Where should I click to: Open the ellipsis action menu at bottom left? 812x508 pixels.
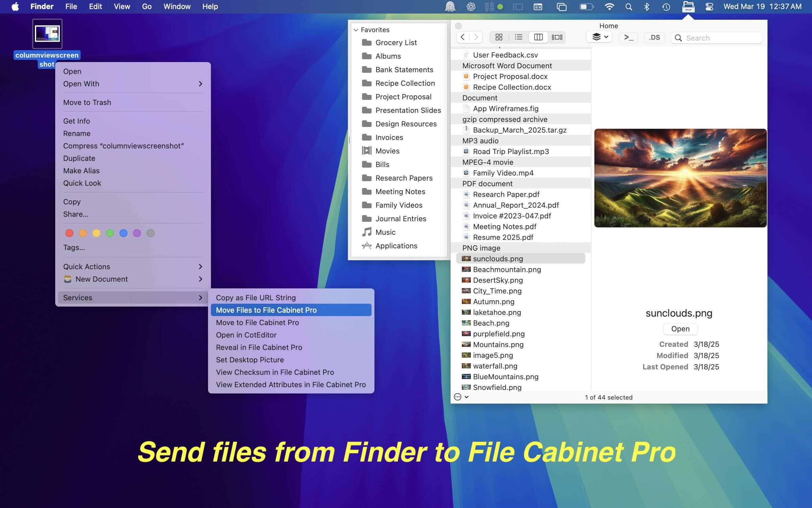tap(458, 397)
